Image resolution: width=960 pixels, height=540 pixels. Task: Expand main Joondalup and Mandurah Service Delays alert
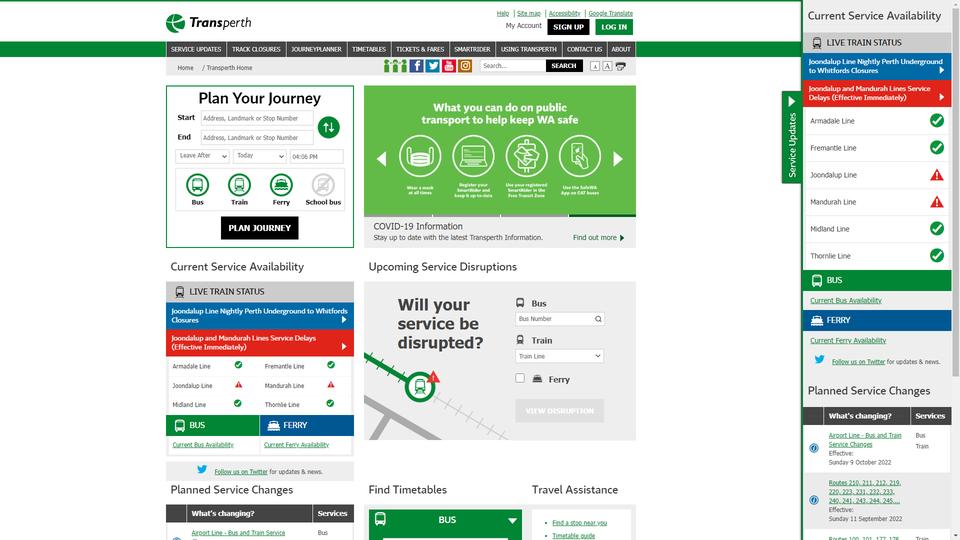[260, 342]
